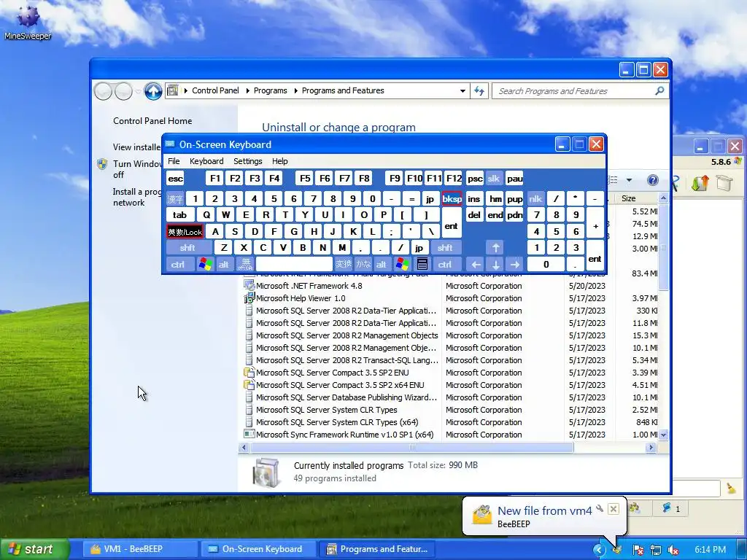Click the up arrow key on keyboard
Screen dimensions: 747x560
pos(495,248)
